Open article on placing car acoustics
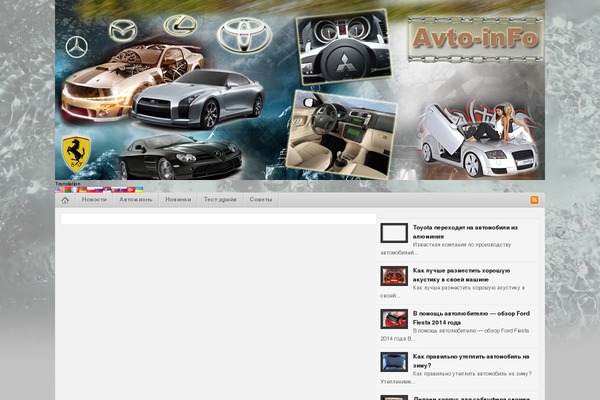Screen dimensions: 600x400 pyautogui.click(x=461, y=275)
